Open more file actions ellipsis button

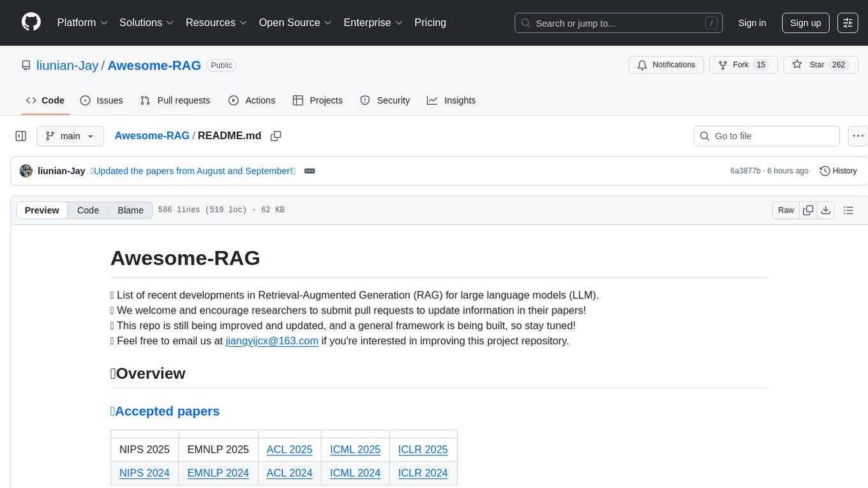858,136
